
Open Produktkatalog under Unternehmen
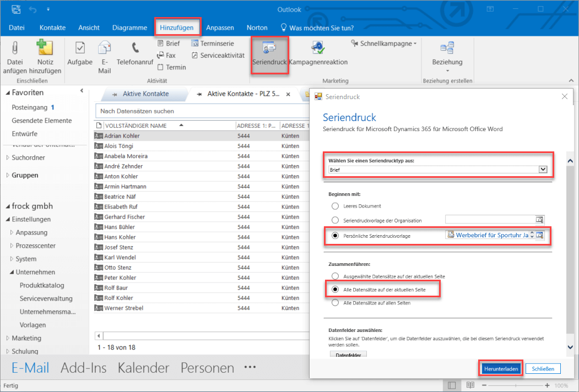coord(42,285)
